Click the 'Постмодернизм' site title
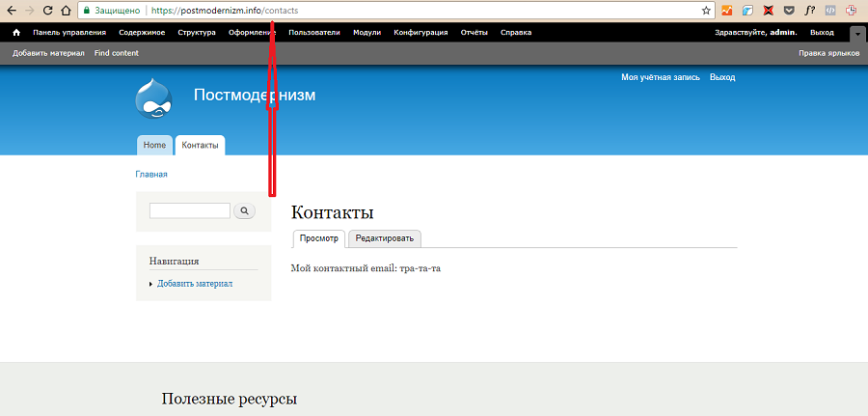This screenshot has width=868, height=416. (255, 96)
